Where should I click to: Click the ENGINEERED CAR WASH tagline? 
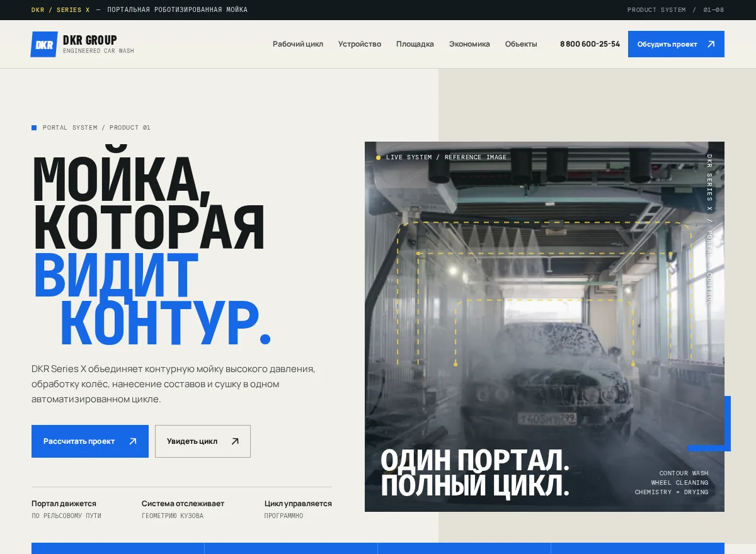pos(98,51)
